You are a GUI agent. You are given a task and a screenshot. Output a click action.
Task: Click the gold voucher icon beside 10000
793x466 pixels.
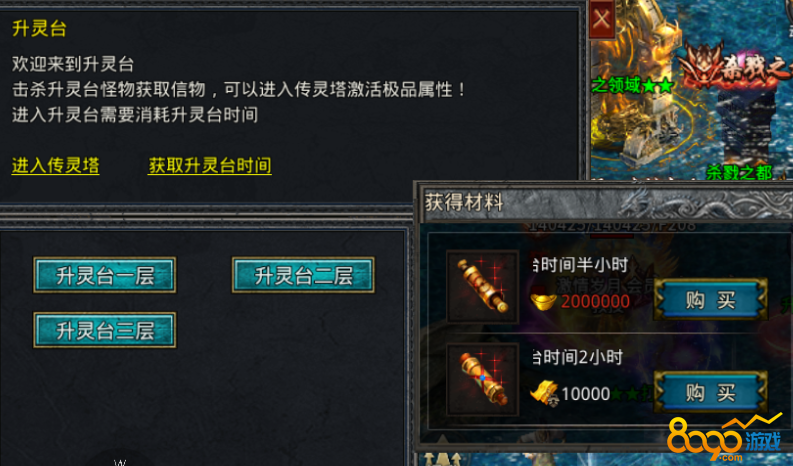tap(544, 394)
